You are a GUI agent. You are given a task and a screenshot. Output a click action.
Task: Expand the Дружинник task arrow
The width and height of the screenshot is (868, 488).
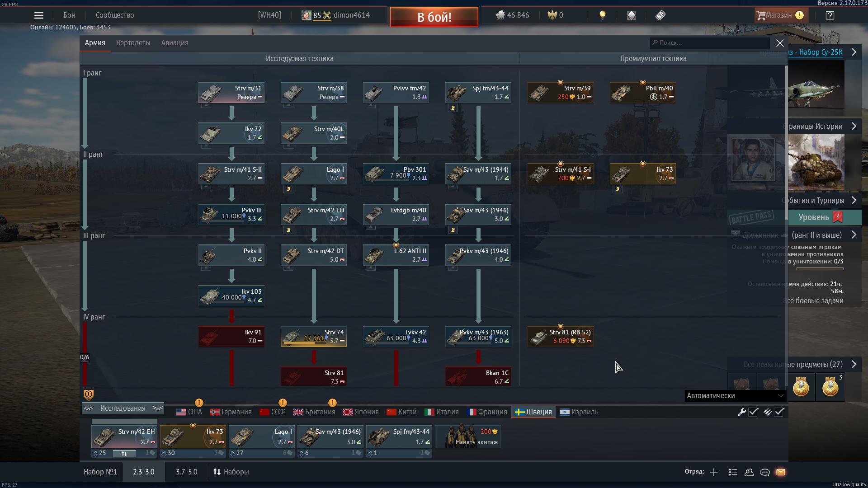coord(854,235)
